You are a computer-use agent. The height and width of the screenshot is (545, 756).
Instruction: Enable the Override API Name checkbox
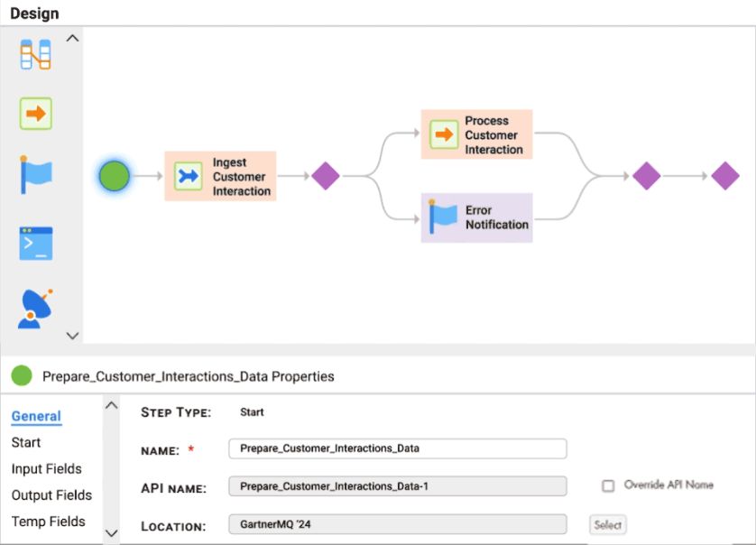[608, 485]
